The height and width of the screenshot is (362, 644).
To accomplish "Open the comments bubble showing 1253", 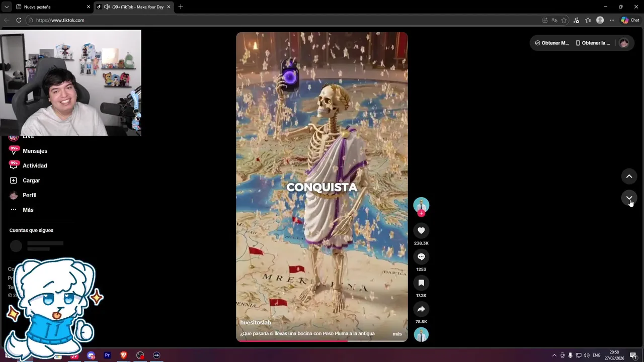I will (421, 257).
